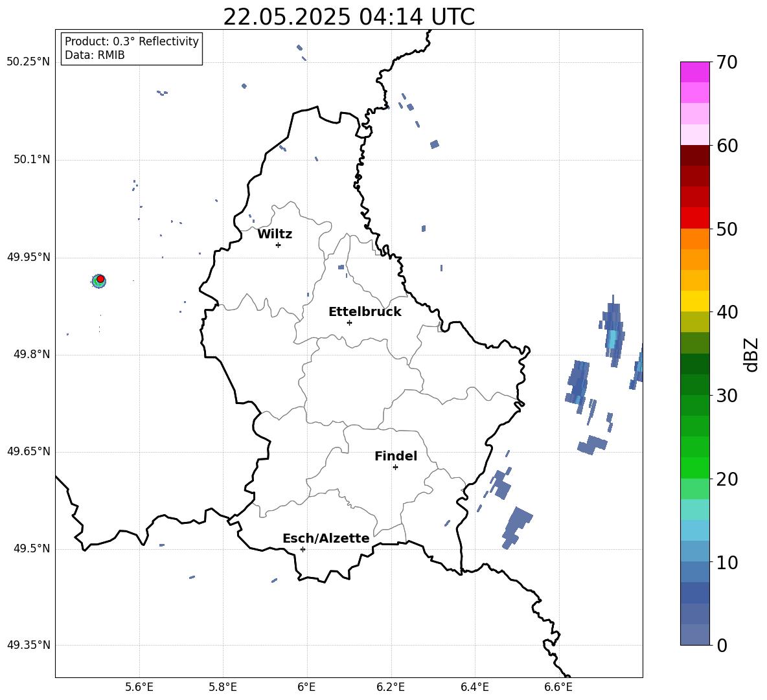
Task: Click the 'Data: RMIB' legend text
Action: 95,55
